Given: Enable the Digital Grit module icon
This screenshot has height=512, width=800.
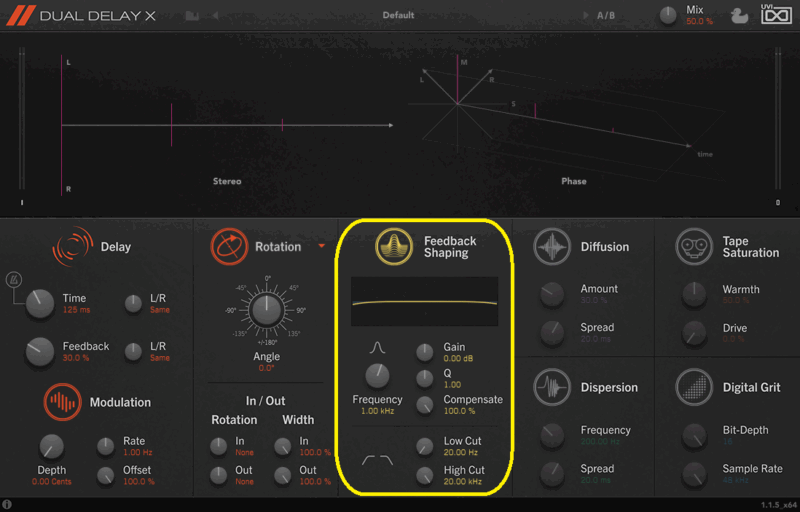Looking at the screenshot, I should [694, 387].
